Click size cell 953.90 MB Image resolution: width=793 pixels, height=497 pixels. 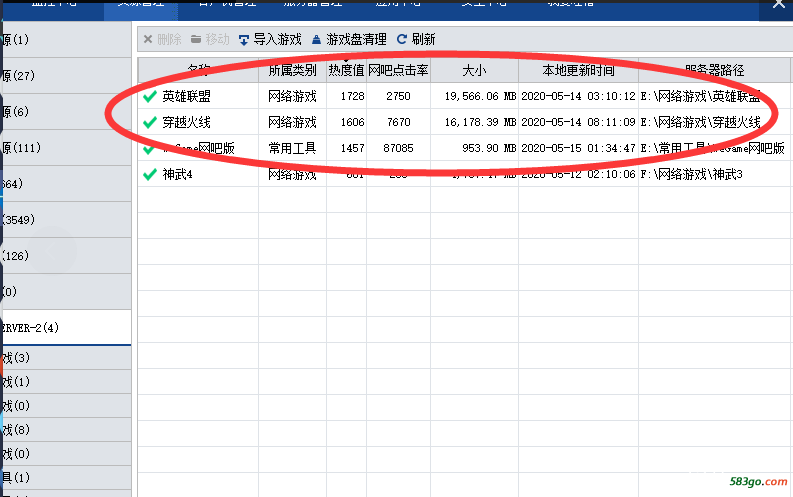point(489,148)
